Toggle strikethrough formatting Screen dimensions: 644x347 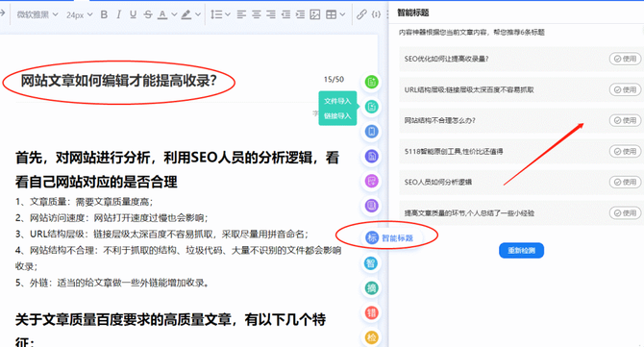tap(148, 14)
